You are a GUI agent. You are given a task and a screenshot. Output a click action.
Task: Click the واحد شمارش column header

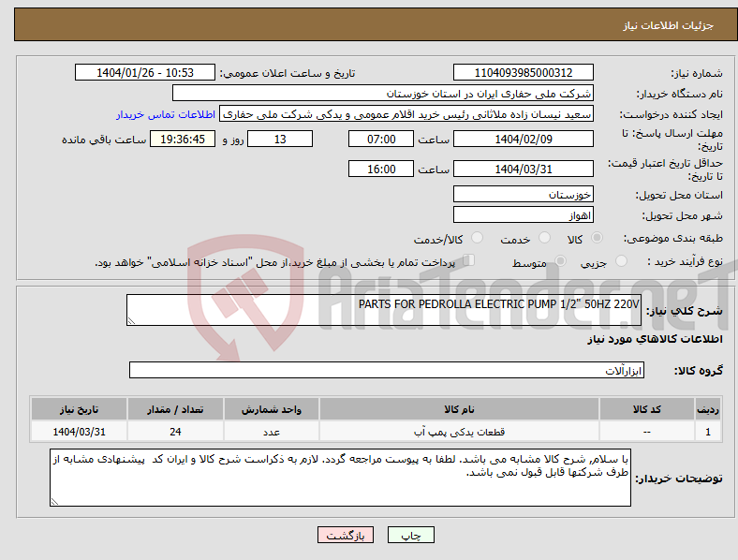pos(272,409)
